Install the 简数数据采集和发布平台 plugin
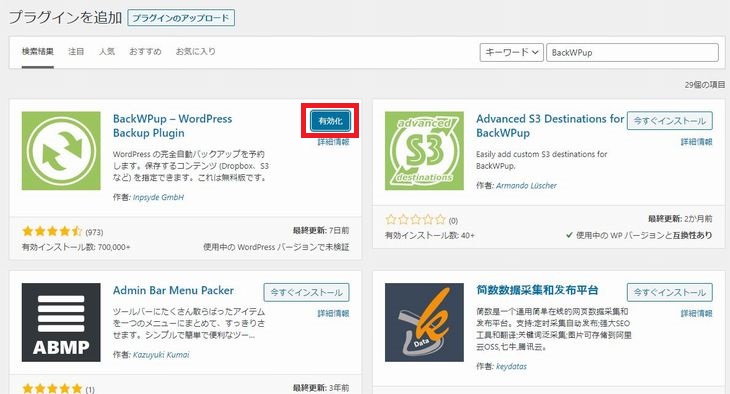 pyautogui.click(x=669, y=292)
